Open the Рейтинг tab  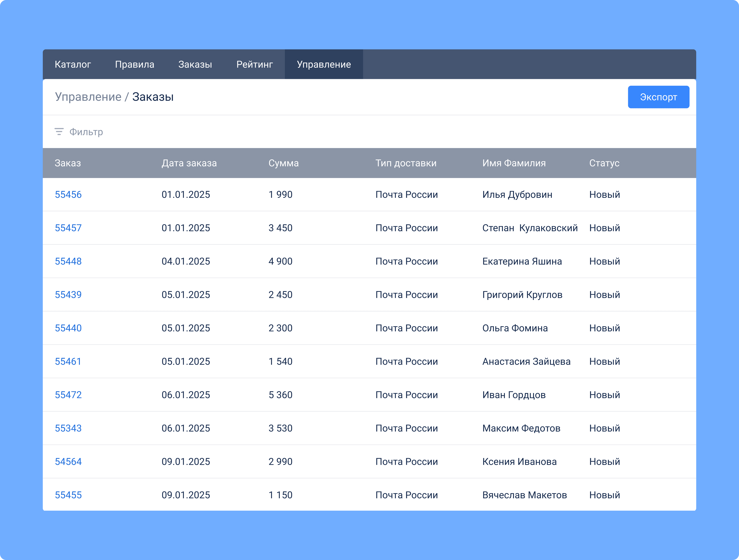click(255, 64)
